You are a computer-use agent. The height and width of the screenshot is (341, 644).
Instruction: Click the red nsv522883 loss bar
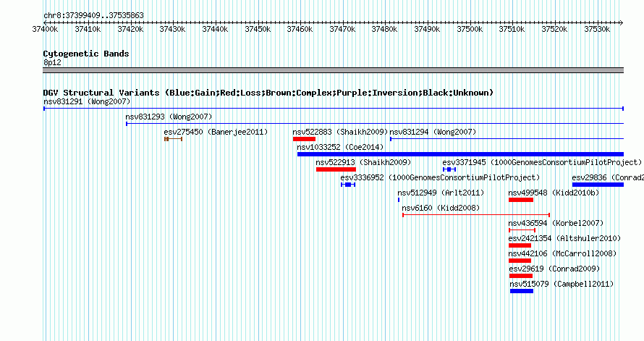(304, 139)
